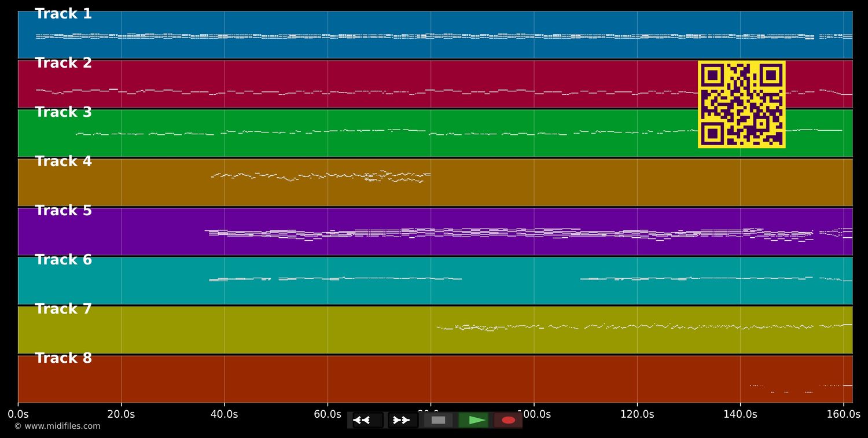Select the Track 2 label
Image resolution: width=868 pixels, height=438 pixels.
63,63
